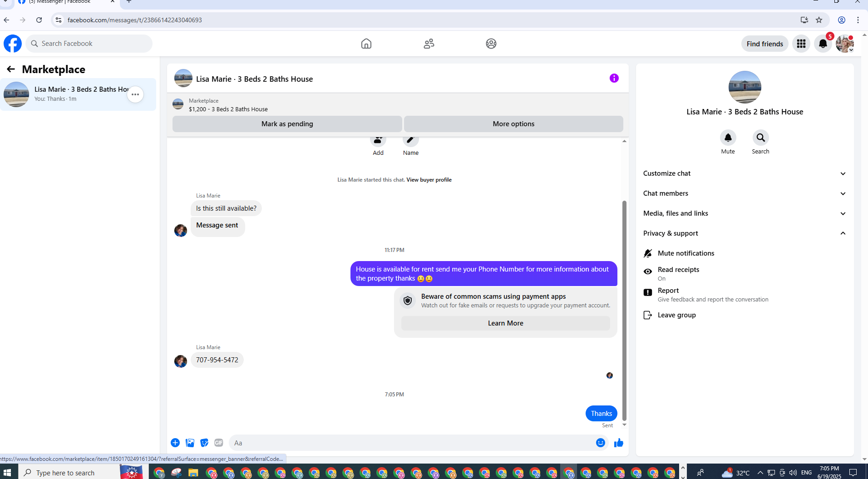Open File Explorer from the taskbar
This screenshot has height=479, width=868.
pyautogui.click(x=193, y=473)
